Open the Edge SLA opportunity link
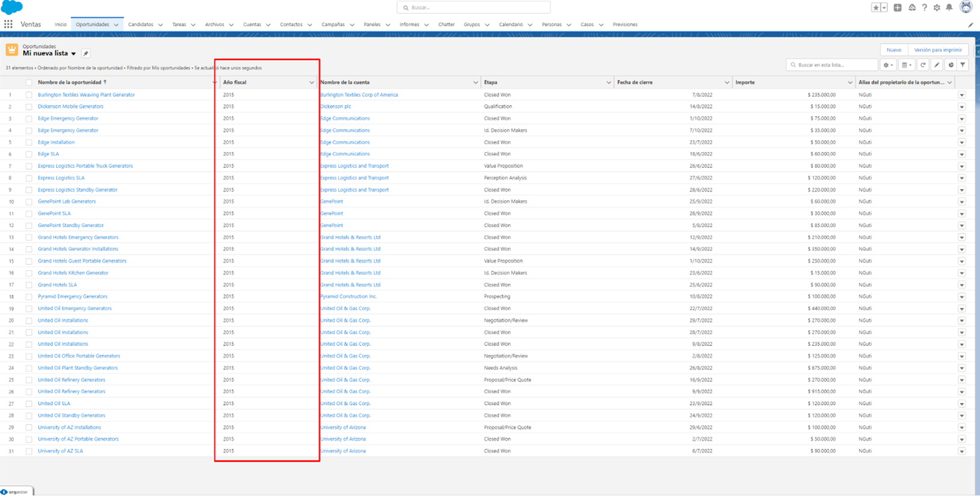The image size is (980, 496). (x=49, y=154)
